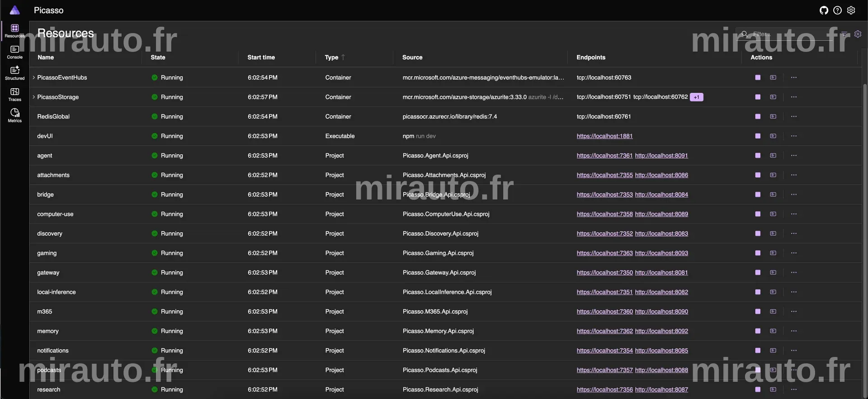Click the Picasso.Gateway.Api.csproj source cell
868x399 pixels.
click(439, 272)
